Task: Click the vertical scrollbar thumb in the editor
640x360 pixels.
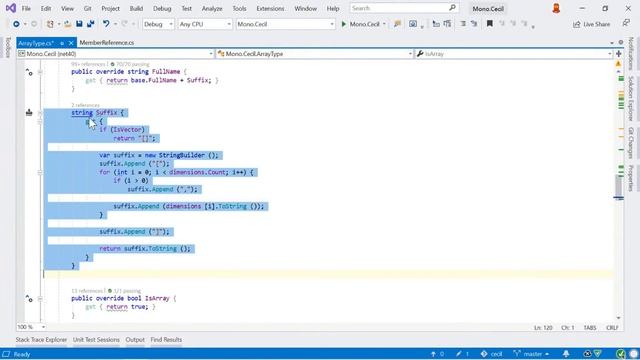Action: (x=619, y=186)
